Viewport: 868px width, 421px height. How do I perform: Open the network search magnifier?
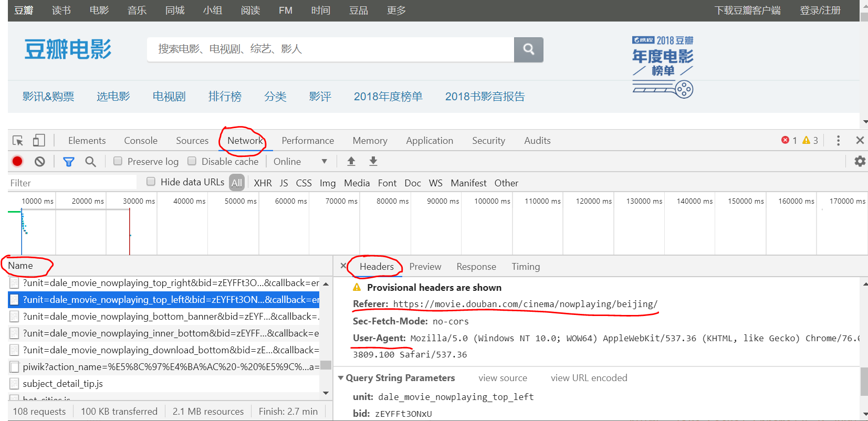90,162
